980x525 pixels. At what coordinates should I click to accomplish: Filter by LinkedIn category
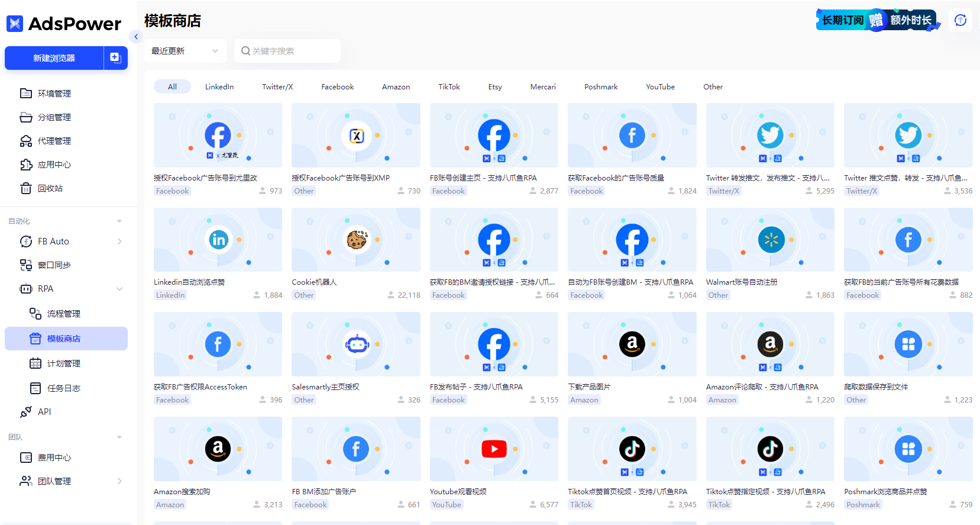(x=219, y=86)
